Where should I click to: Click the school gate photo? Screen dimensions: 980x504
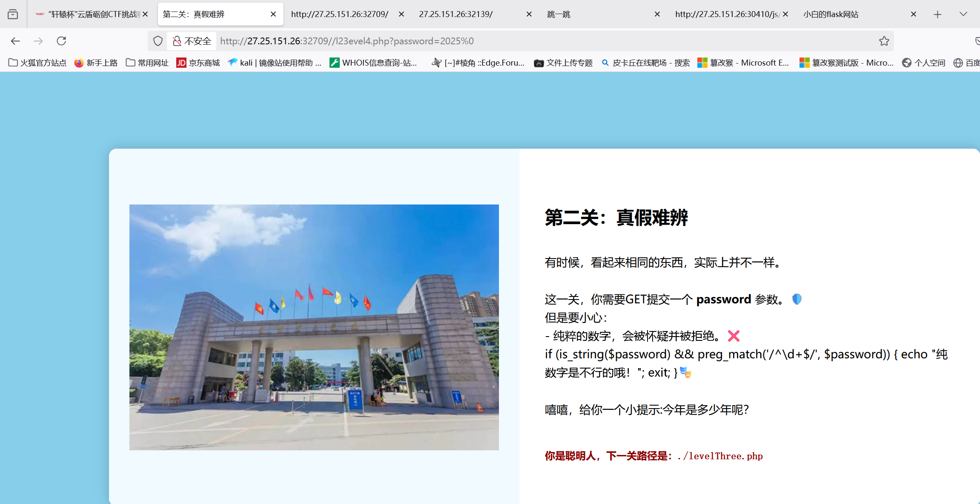(314, 327)
